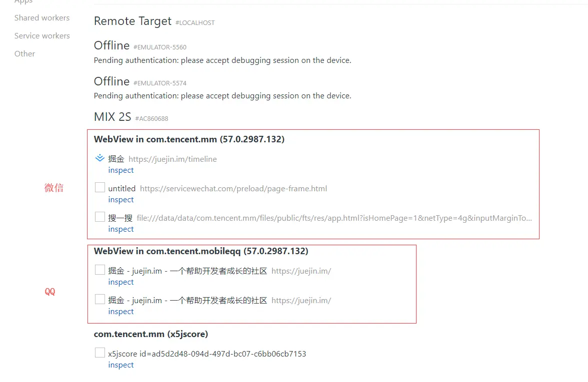Click the '#EMULATOR-5560' device label
This screenshot has width=588, height=382.
click(160, 47)
